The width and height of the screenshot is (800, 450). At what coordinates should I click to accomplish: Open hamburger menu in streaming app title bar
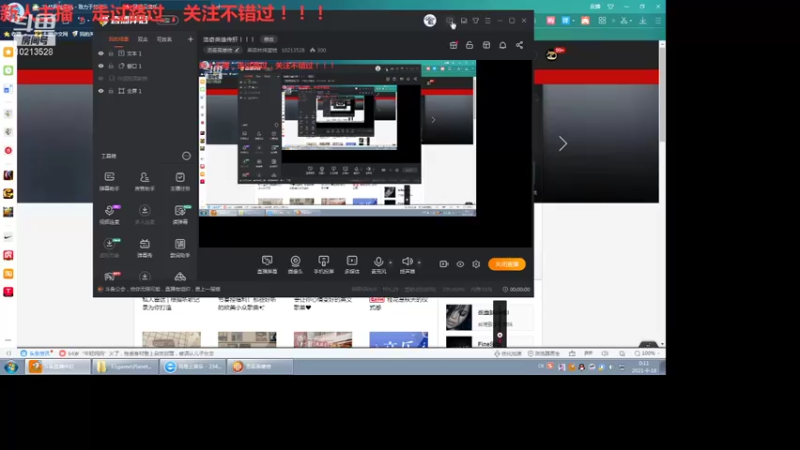coord(488,20)
